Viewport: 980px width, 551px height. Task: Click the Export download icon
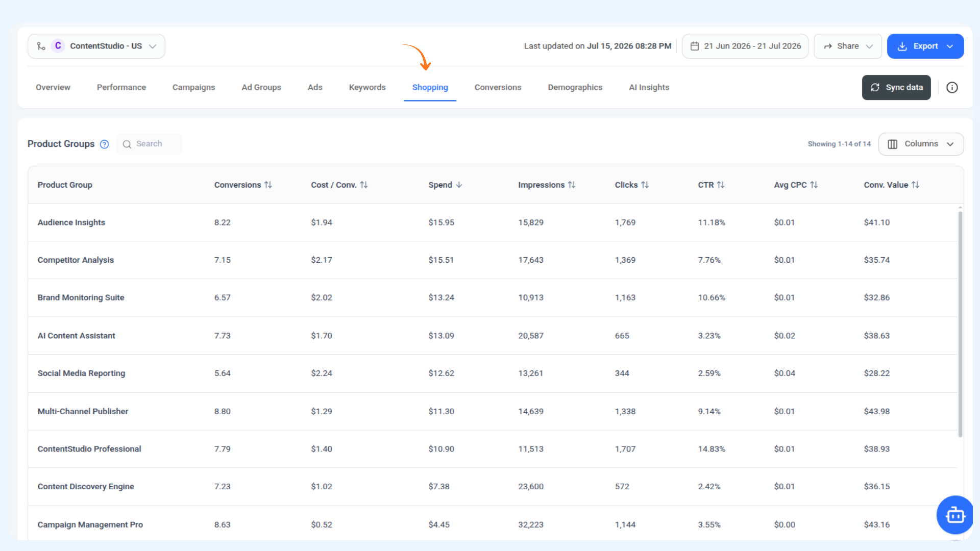tap(902, 46)
